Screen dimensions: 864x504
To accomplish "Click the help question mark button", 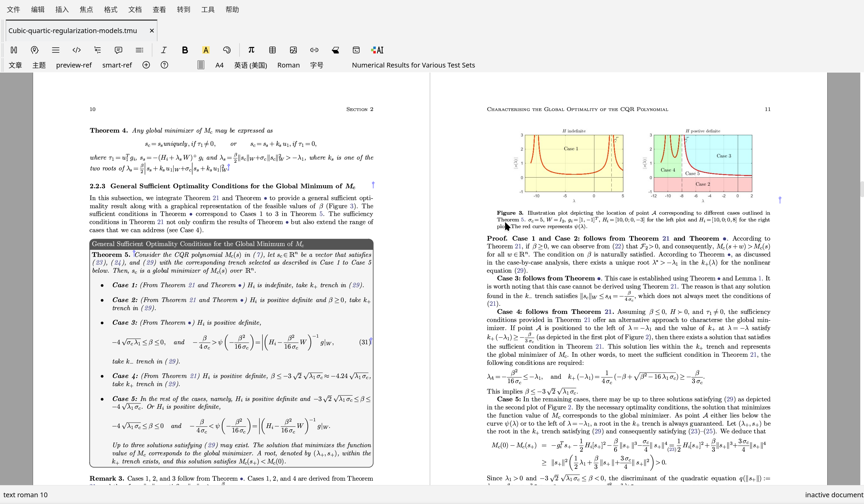I will coord(164,65).
